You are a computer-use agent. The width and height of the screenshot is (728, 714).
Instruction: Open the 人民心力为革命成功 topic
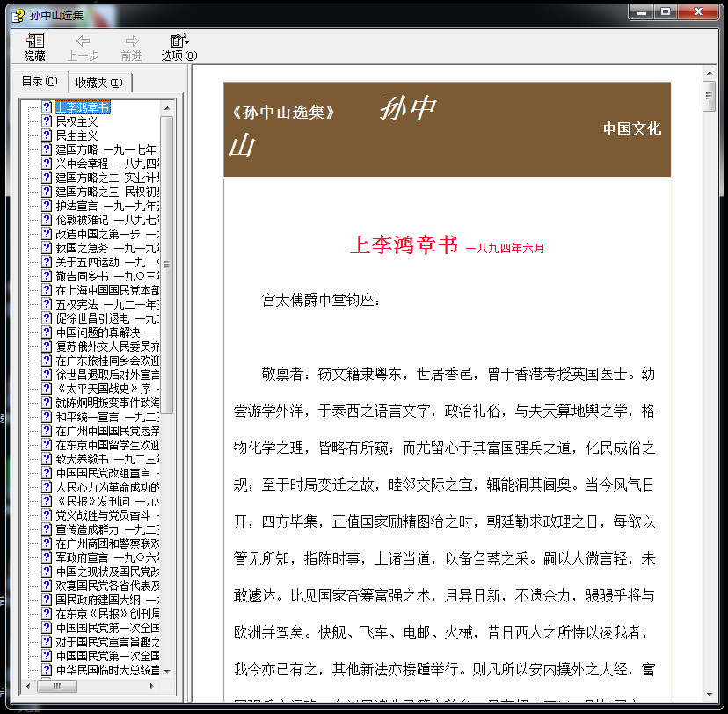107,487
